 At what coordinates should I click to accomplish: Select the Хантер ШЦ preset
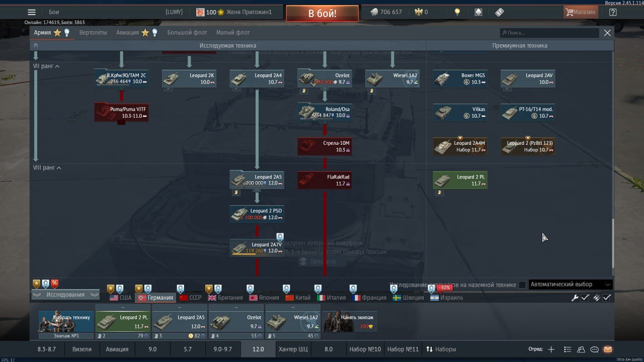[x=293, y=349]
